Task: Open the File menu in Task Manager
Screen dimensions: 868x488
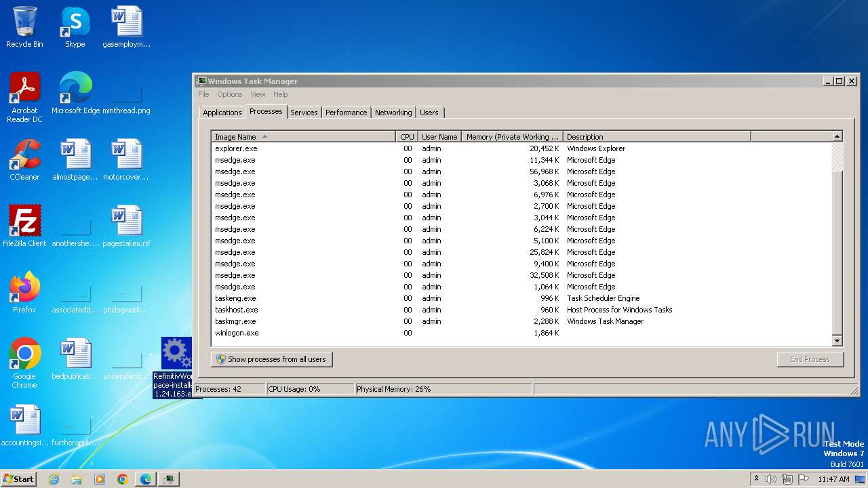Action: (x=203, y=94)
